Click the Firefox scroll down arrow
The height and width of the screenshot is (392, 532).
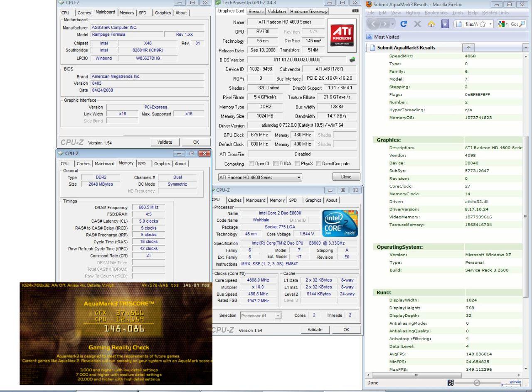pyautogui.click(x=526, y=368)
